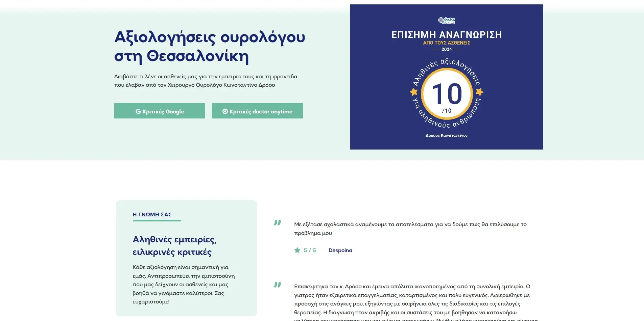The image size is (644, 321).
Task: Select the doctor anytime logo atop the award badge
Action: pos(447,20)
